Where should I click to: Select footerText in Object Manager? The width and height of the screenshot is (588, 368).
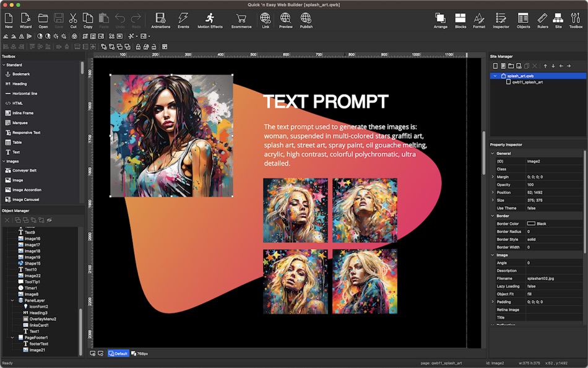pyautogui.click(x=36, y=344)
